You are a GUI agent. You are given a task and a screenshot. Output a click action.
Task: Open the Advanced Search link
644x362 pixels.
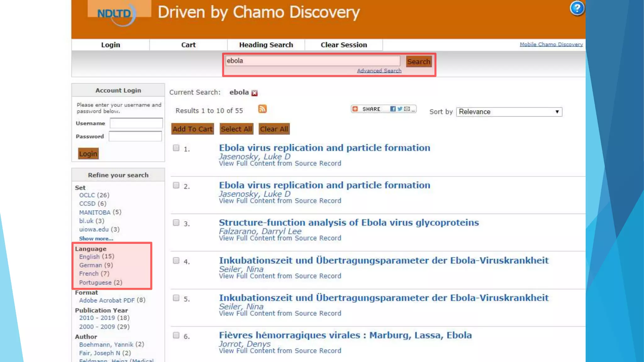point(379,71)
